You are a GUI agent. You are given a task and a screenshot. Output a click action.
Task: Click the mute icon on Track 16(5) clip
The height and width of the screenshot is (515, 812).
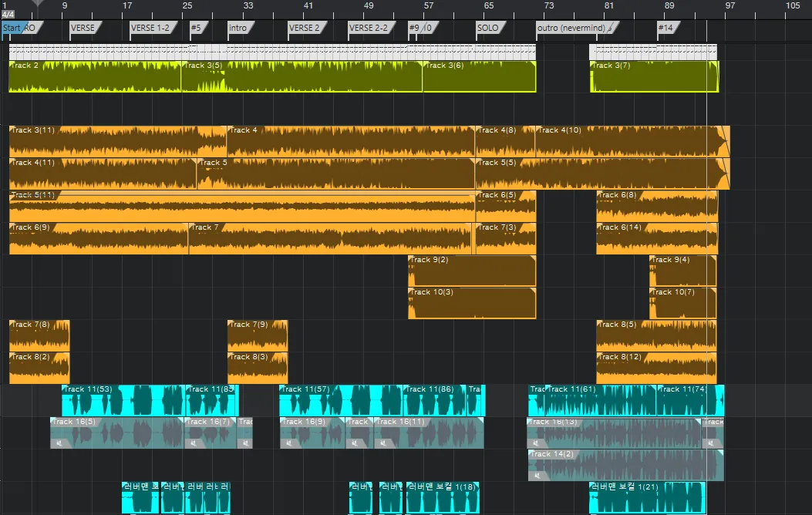click(x=59, y=443)
